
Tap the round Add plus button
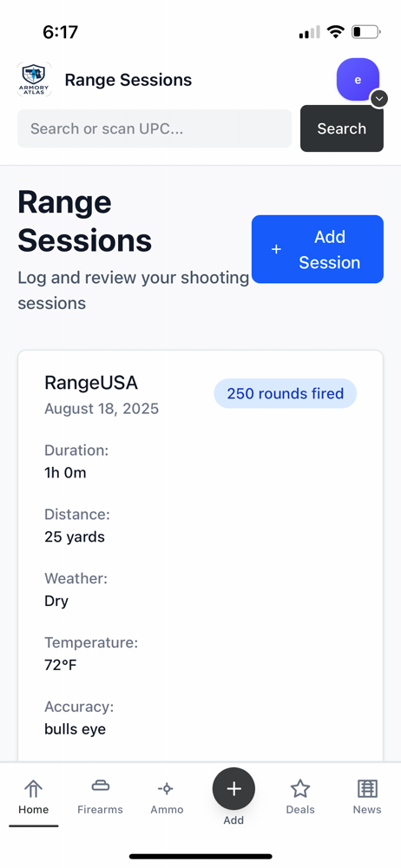pos(233,789)
